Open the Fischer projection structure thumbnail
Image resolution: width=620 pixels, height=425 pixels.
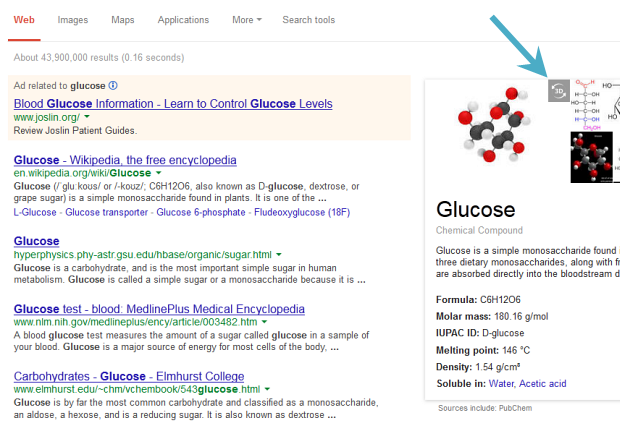click(x=586, y=105)
